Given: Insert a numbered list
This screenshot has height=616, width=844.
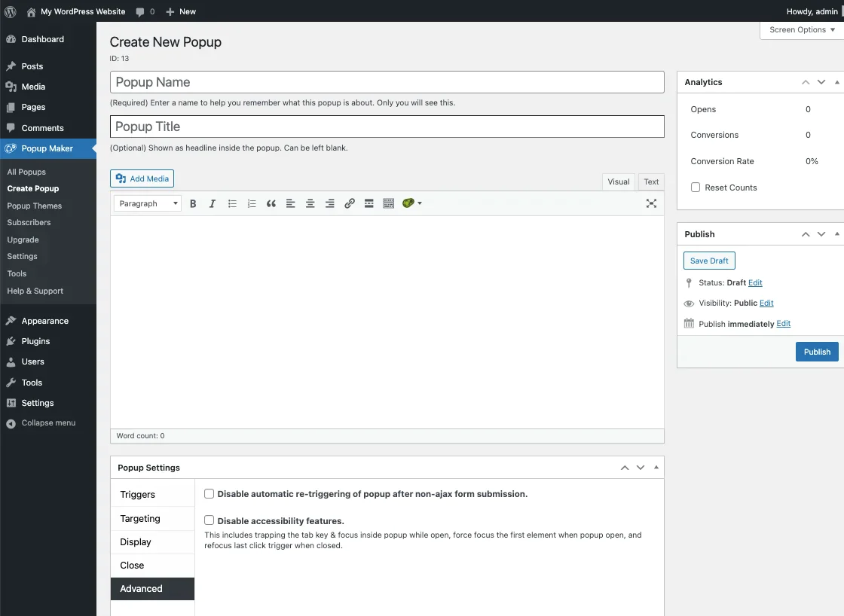Looking at the screenshot, I should (252, 203).
